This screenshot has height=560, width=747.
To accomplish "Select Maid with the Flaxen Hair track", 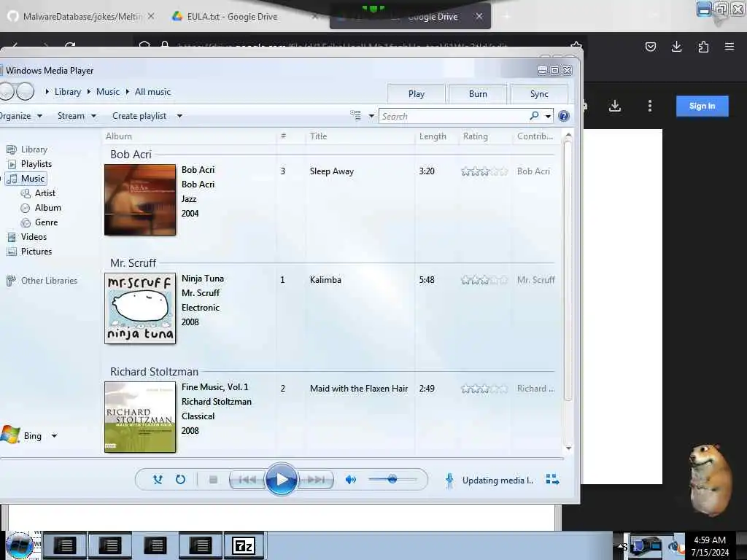I will coord(359,389).
